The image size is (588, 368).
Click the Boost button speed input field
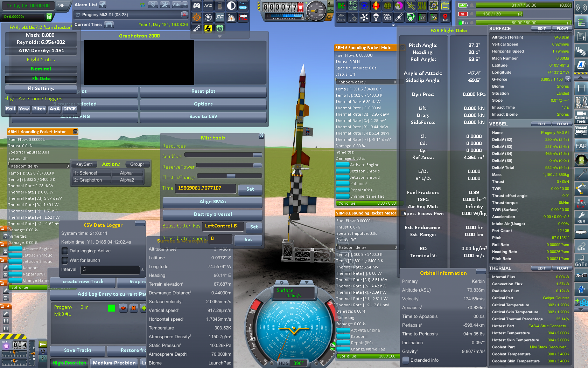[x=220, y=239]
